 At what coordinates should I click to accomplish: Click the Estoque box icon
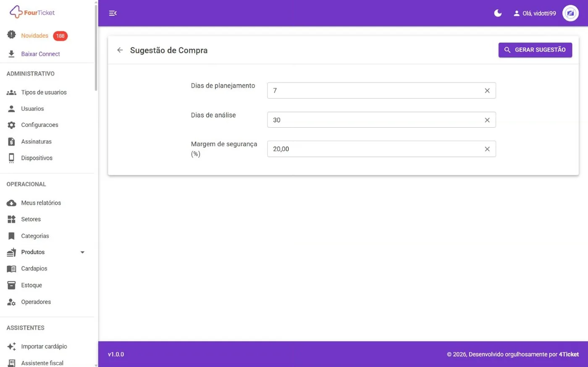pyautogui.click(x=11, y=285)
